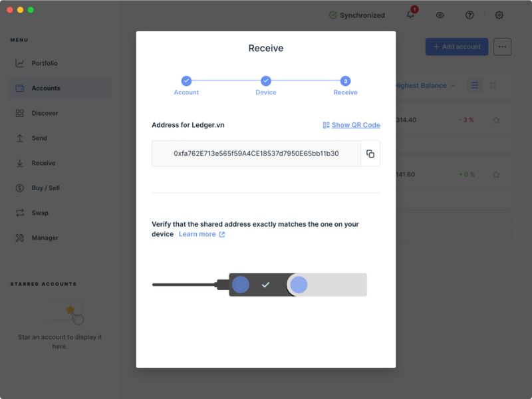Switch to list view mode

coord(475,86)
